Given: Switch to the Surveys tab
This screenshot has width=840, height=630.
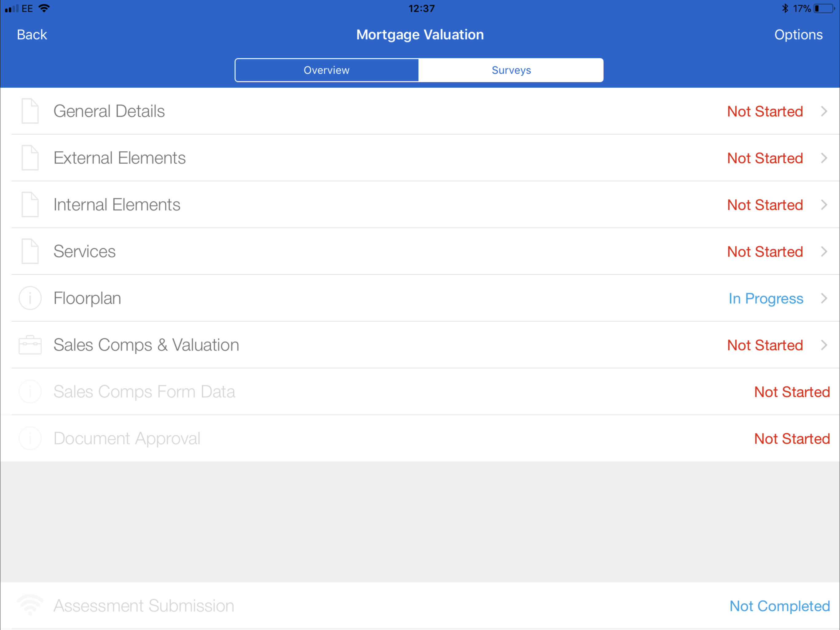Looking at the screenshot, I should pos(511,70).
